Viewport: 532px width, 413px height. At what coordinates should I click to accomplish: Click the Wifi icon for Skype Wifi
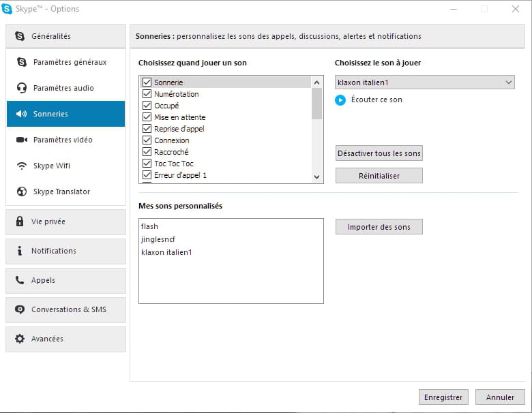[x=22, y=166]
